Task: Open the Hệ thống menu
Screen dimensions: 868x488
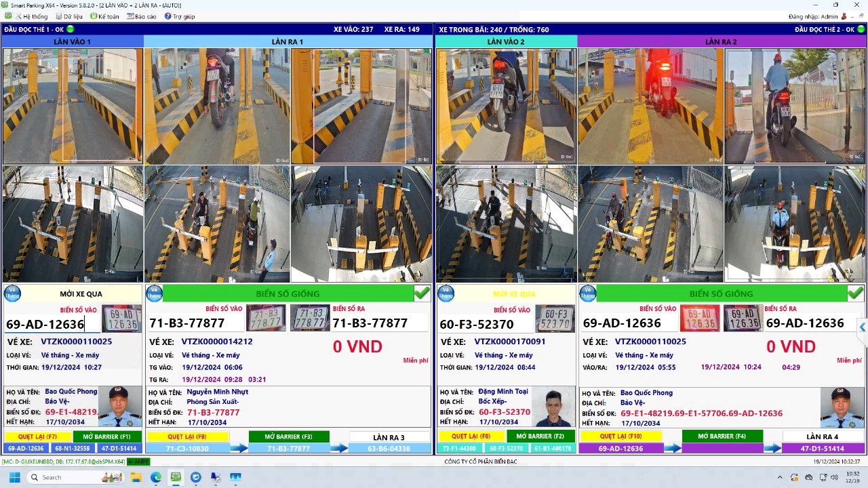Action: pos(31,16)
